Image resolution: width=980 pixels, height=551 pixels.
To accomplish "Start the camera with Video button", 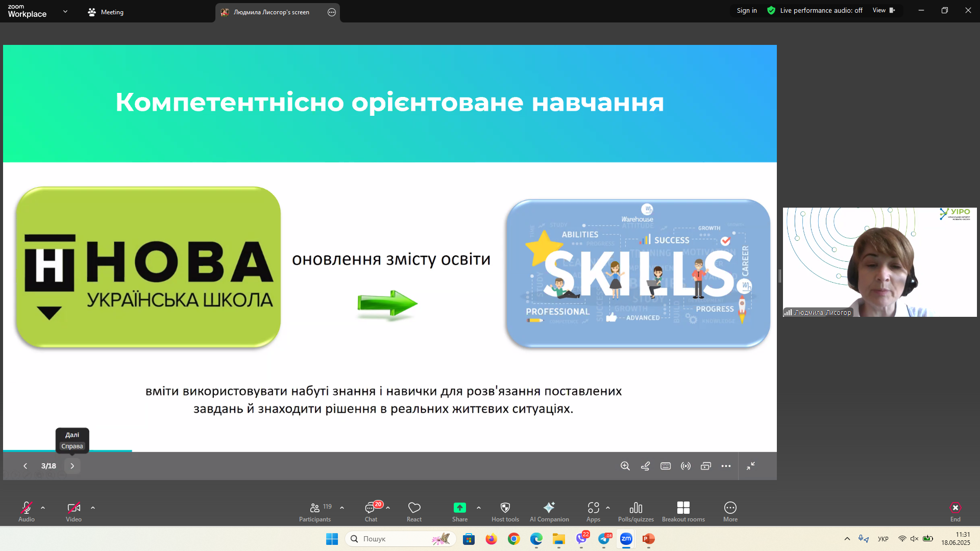I will [73, 511].
